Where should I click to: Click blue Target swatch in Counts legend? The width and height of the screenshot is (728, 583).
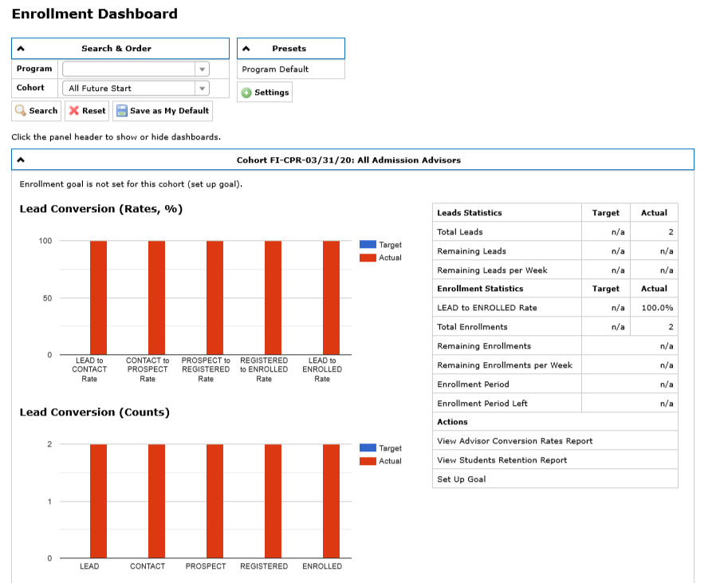pyautogui.click(x=368, y=448)
